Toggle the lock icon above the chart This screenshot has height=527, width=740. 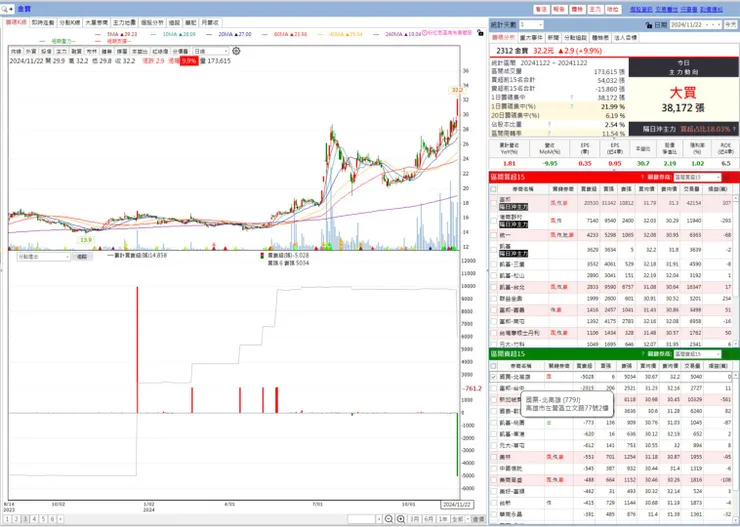480,33
